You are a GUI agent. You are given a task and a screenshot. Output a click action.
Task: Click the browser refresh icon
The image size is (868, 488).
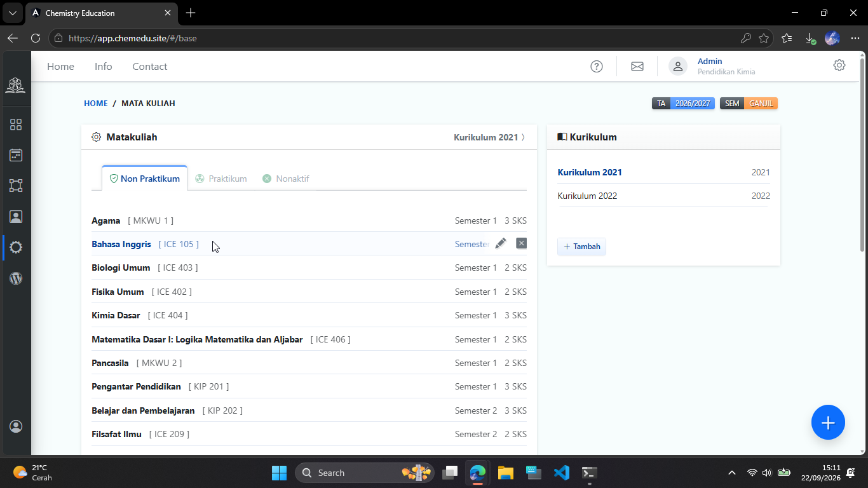coord(36,38)
